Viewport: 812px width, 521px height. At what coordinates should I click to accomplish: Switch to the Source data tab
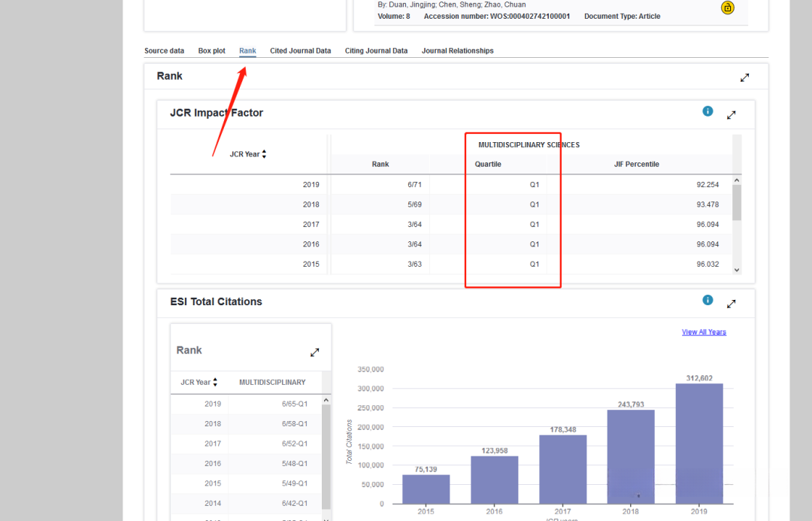[x=164, y=51]
